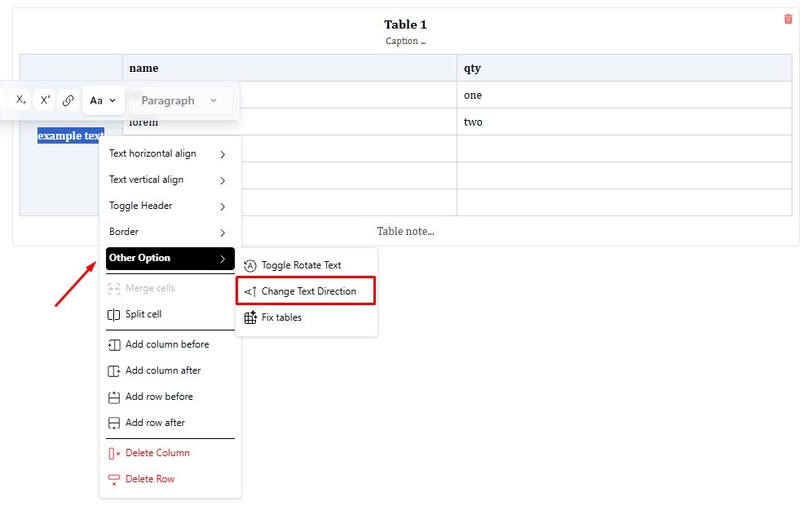Viewport: 812px width, 510px height.
Task: Click the Caption text field
Action: (x=405, y=41)
